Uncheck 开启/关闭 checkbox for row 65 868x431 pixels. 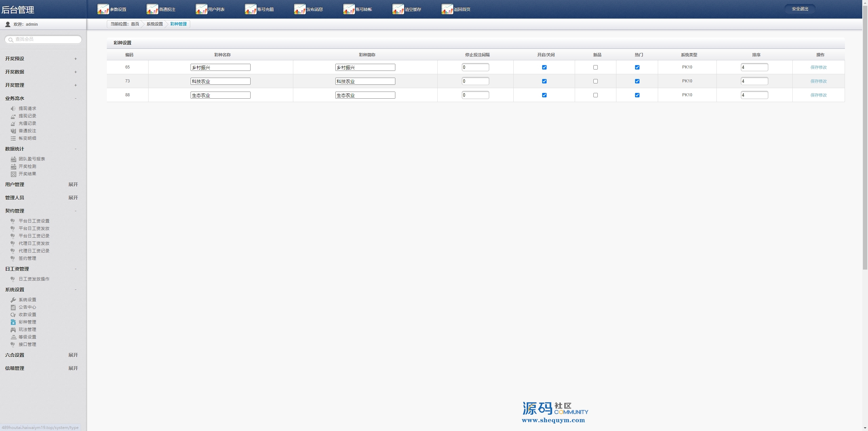[544, 67]
